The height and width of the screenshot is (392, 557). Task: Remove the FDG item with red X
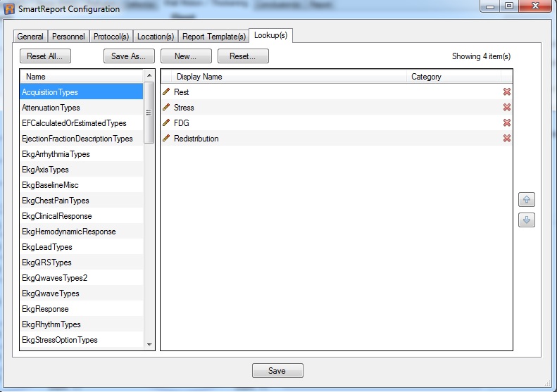506,123
